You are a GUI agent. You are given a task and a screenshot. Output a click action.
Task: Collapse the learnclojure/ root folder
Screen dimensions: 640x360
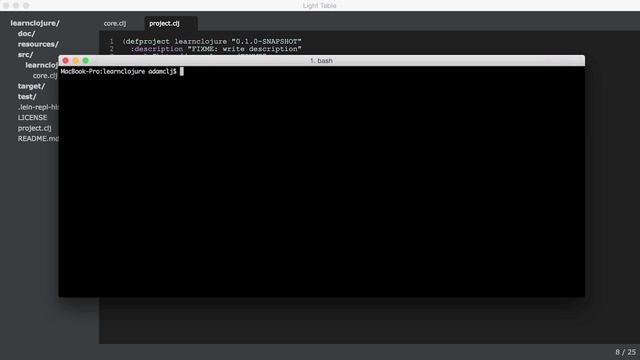[35, 23]
